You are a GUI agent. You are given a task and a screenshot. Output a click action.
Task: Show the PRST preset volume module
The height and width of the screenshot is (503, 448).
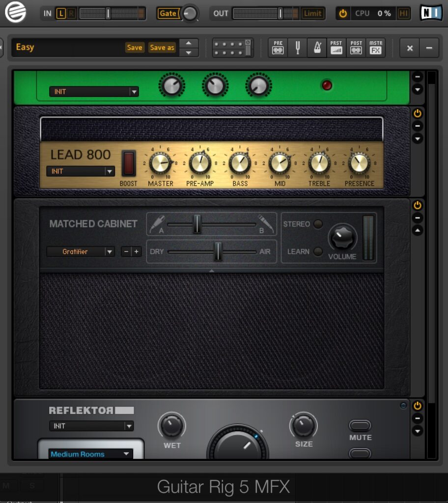(x=336, y=48)
